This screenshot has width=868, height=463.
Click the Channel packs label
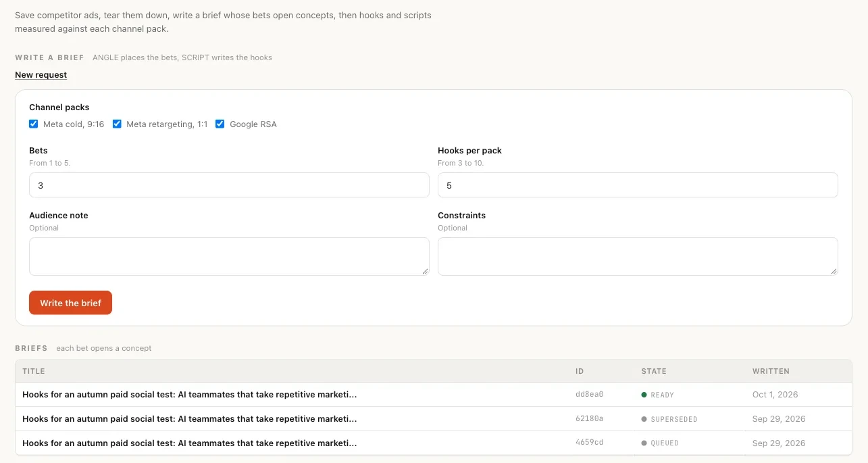click(x=59, y=107)
